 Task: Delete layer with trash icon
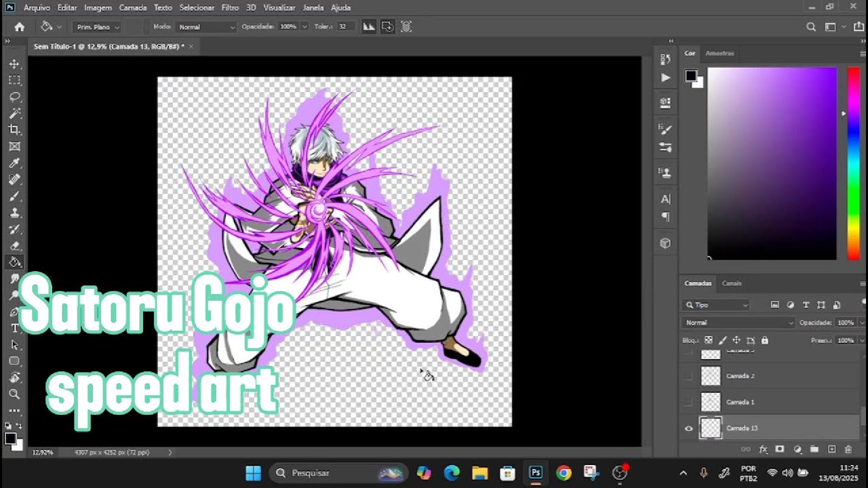848,449
